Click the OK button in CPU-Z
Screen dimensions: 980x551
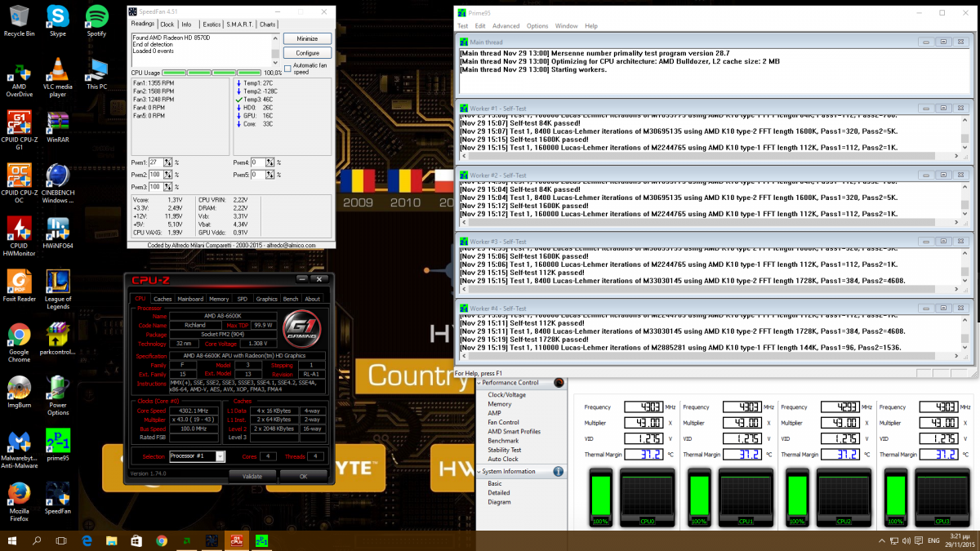[303, 476]
